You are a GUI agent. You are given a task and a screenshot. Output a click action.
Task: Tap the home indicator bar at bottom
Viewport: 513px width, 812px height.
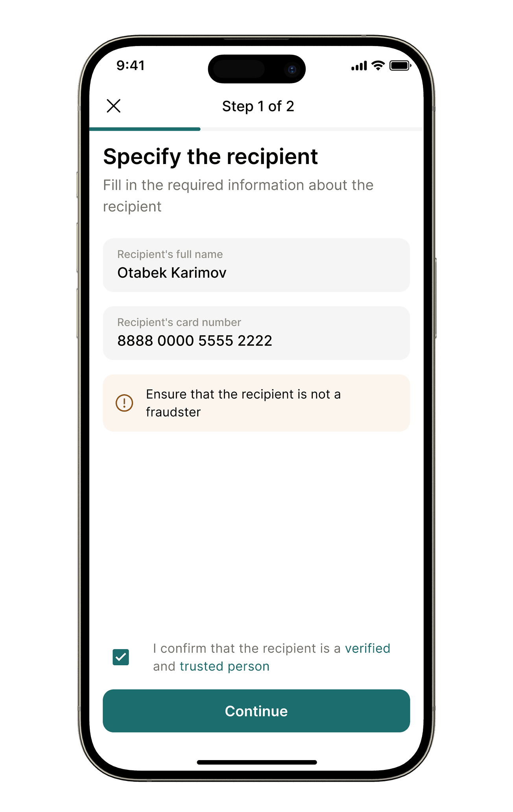(256, 762)
